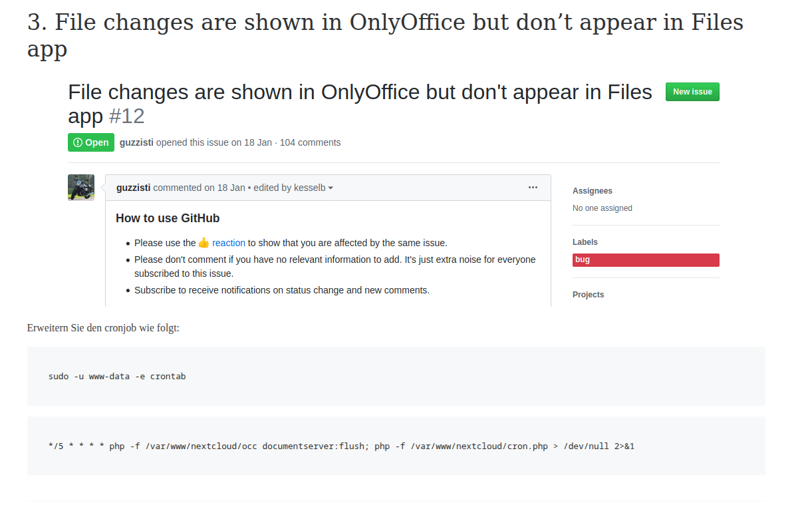Screen dimensions: 812x507
Task: Open the Assignees sidebar section
Action: pos(593,191)
